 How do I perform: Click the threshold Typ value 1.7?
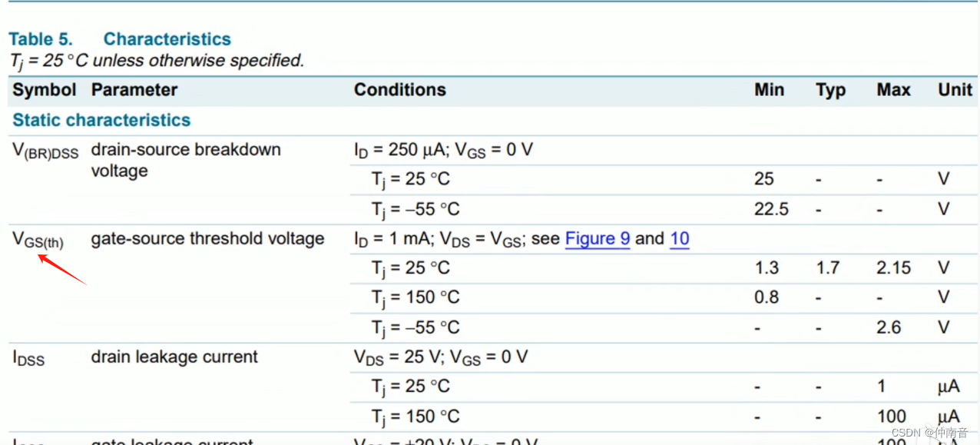click(828, 268)
